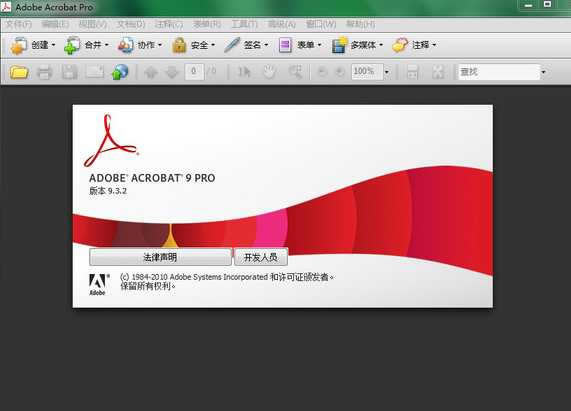Open the 视图(V) menu
571x411 pixels.
92,24
